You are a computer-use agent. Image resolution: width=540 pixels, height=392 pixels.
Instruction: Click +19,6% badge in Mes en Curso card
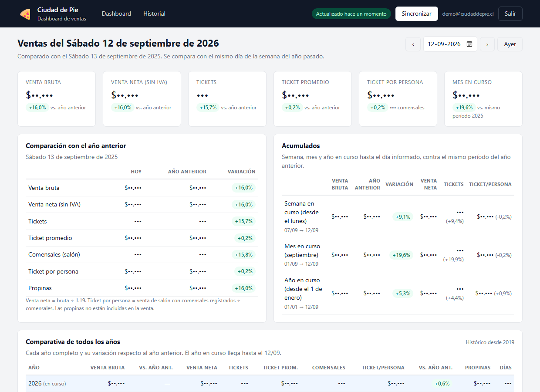click(464, 108)
